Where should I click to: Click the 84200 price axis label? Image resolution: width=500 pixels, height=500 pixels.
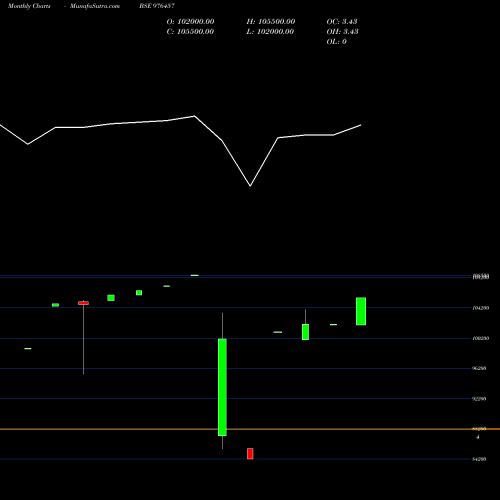479,459
